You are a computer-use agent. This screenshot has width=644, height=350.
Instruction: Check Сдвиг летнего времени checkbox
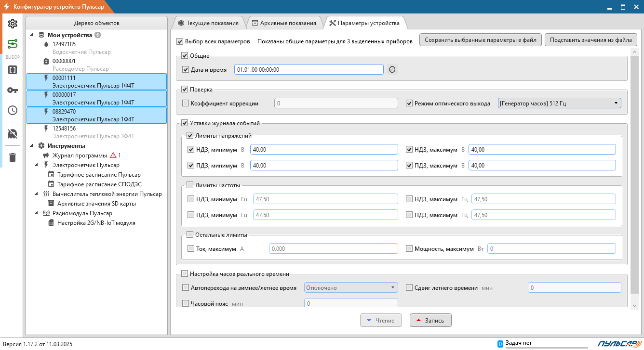click(409, 288)
